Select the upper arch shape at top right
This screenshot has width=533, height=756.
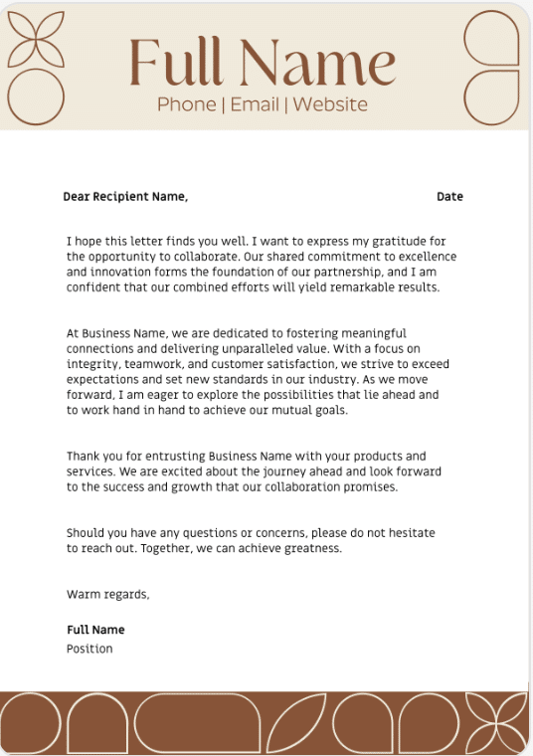[491, 38]
